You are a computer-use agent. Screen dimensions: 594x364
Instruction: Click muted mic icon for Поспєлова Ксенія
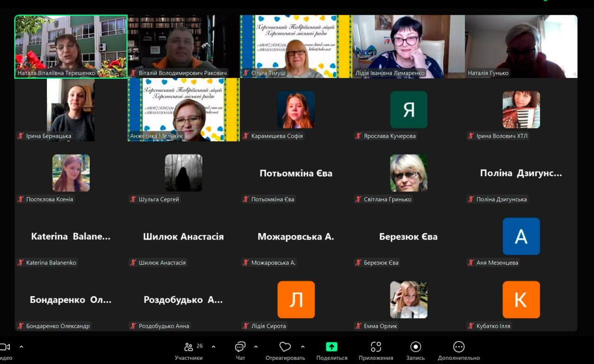point(20,199)
